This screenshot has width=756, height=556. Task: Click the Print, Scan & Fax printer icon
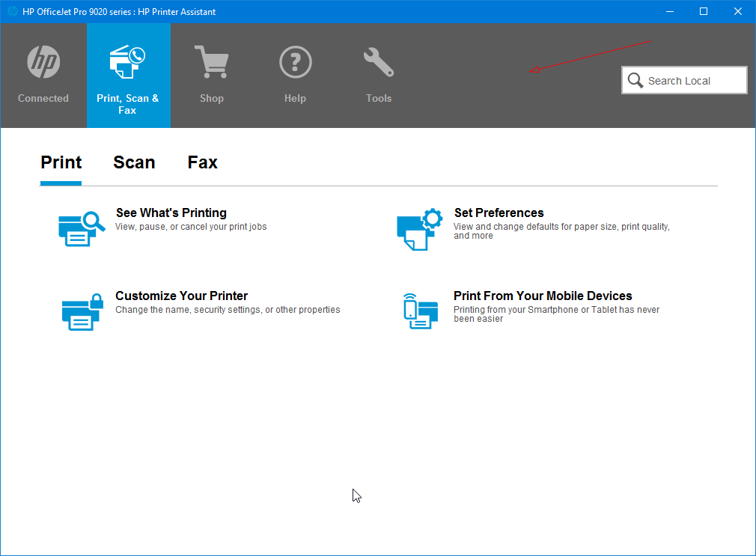click(x=128, y=61)
